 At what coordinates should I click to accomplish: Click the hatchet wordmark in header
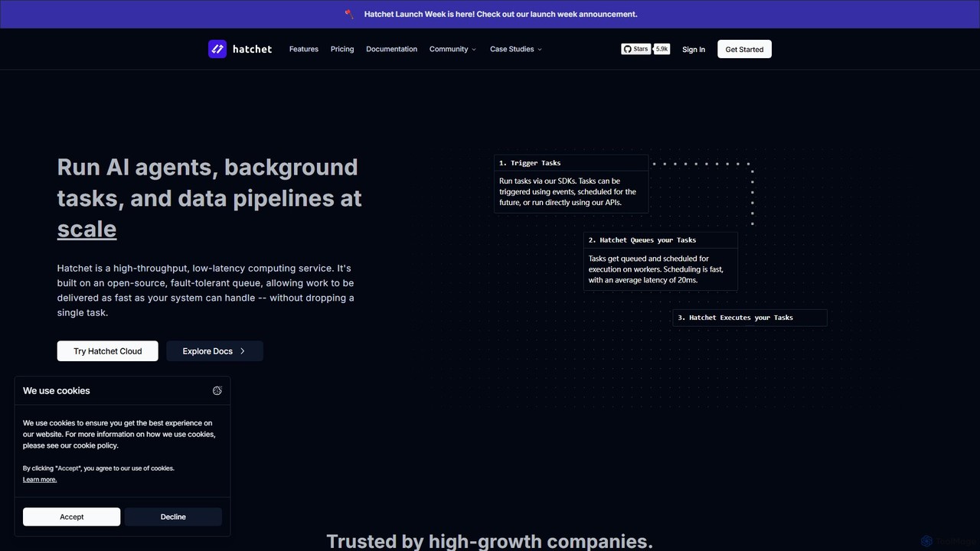(252, 49)
